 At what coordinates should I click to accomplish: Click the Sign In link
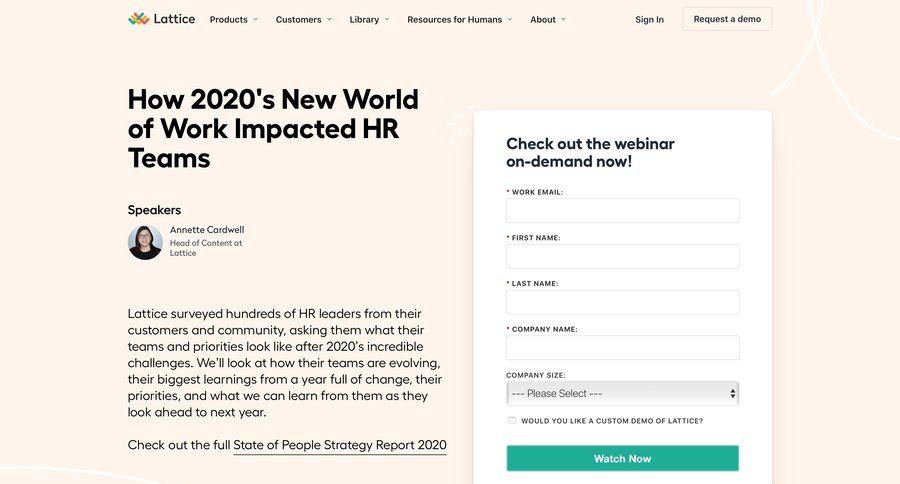point(649,19)
